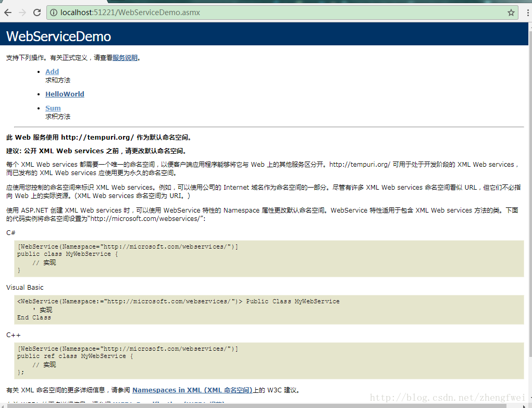Open the Add operation link

[x=52, y=71]
